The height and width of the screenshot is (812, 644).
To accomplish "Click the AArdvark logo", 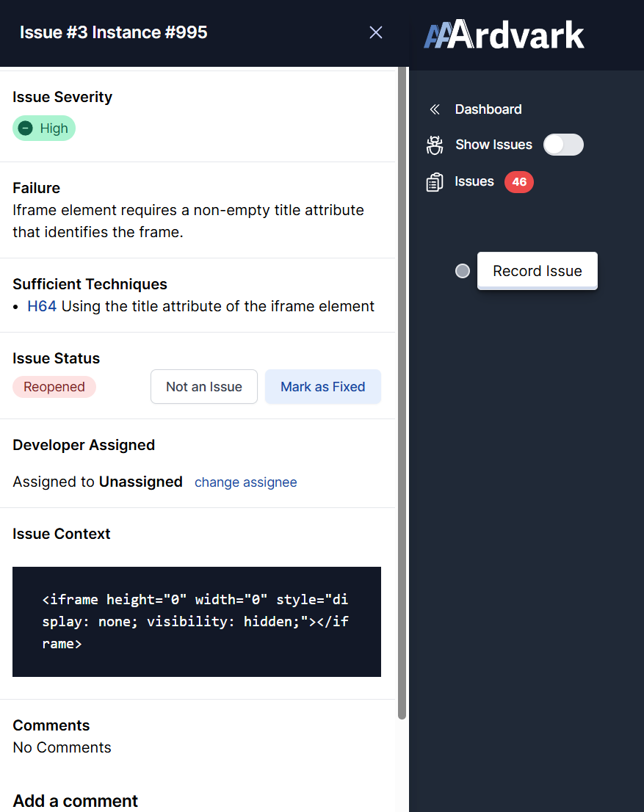I will point(504,35).
